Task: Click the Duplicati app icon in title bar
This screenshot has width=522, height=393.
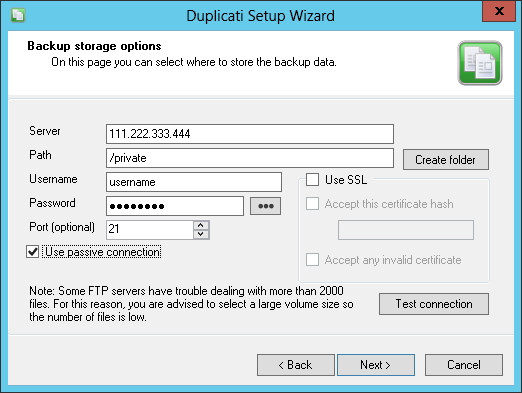Action: tap(18, 15)
